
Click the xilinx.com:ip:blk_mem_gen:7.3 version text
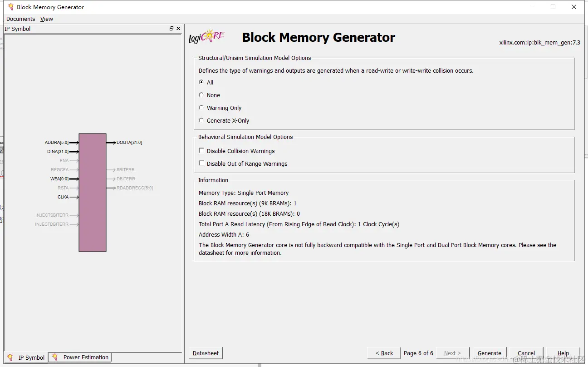539,43
